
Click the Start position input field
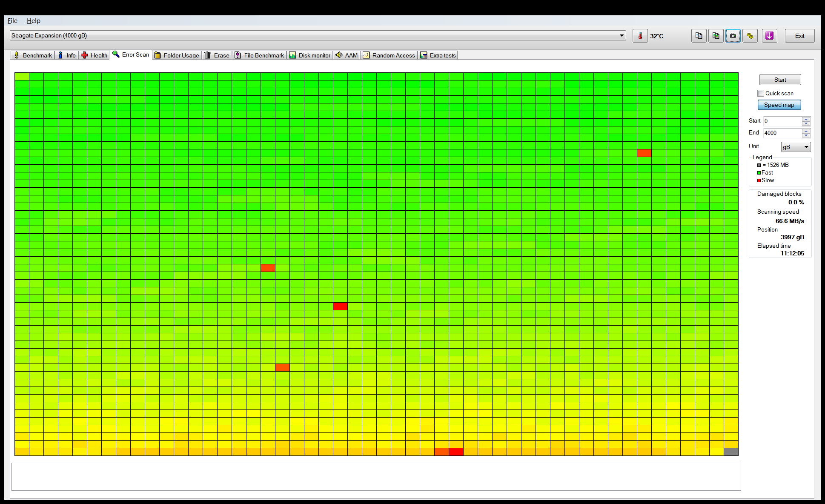tap(782, 121)
